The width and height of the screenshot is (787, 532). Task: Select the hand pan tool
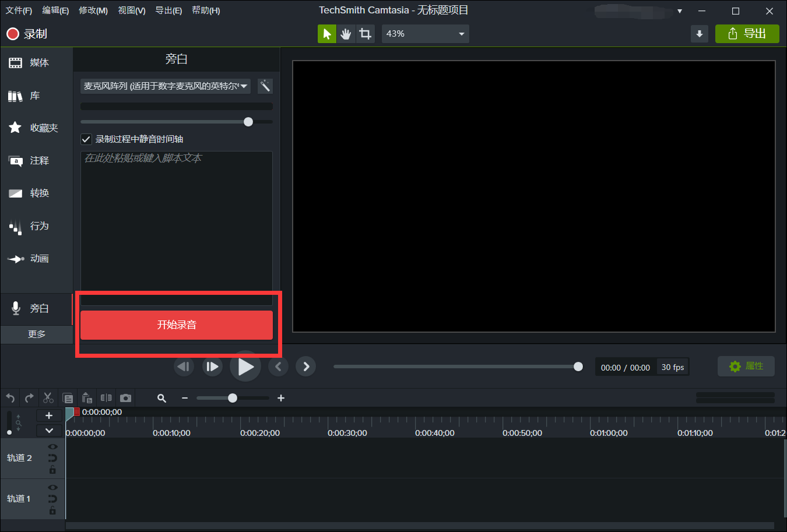tap(346, 34)
